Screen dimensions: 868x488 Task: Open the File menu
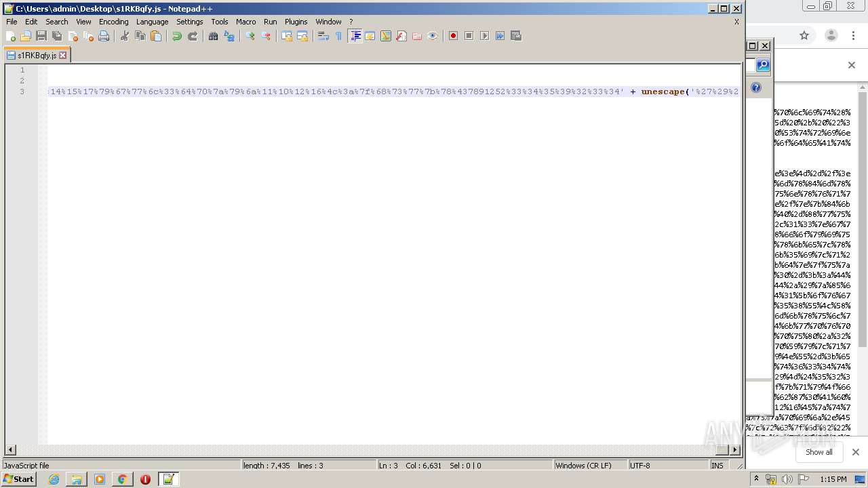[12, 22]
